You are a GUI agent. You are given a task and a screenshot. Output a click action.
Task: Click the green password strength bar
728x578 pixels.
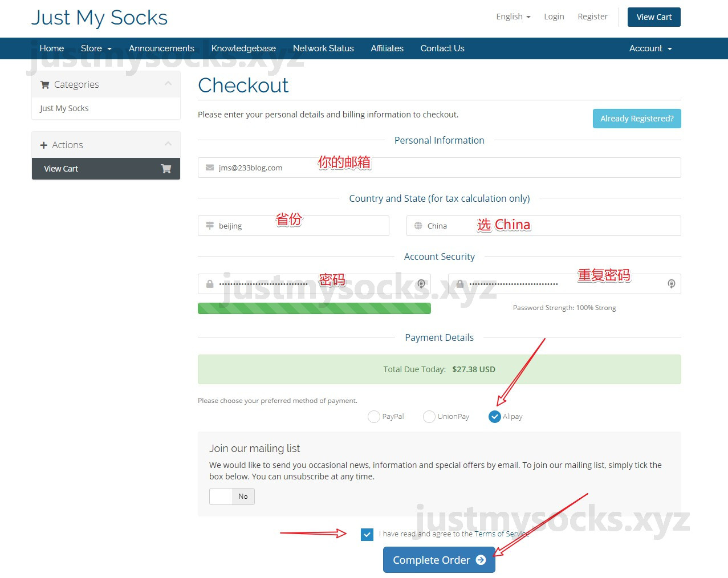pyautogui.click(x=314, y=308)
